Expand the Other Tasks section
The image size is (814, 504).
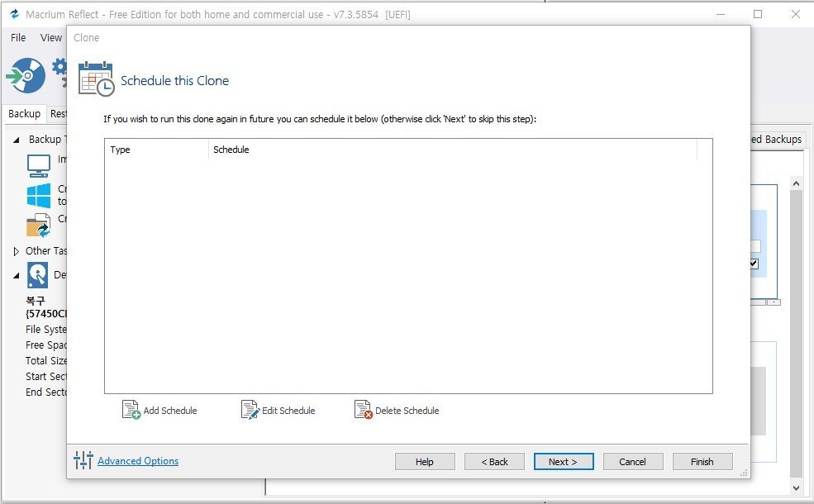[16, 251]
